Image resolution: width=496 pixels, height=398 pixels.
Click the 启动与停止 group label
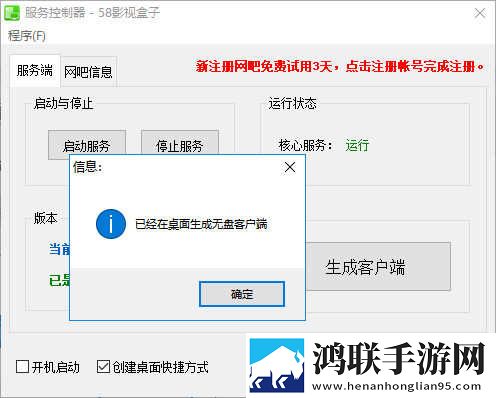click(63, 103)
